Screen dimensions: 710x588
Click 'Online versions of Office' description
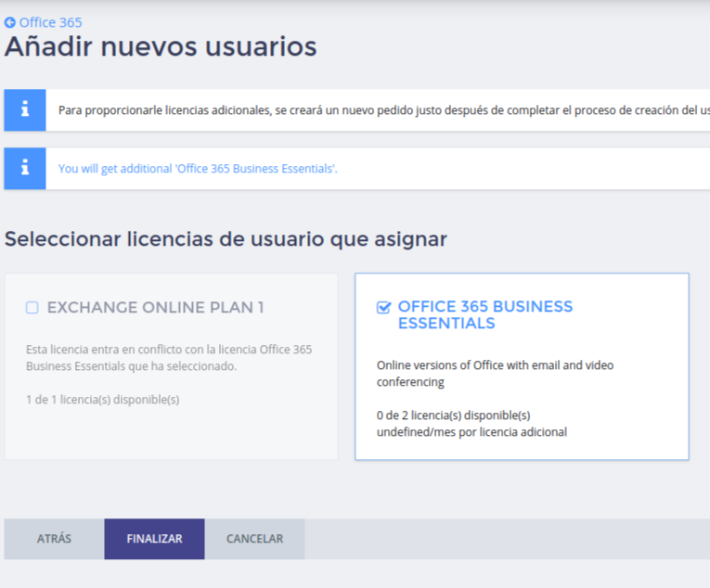click(x=495, y=374)
